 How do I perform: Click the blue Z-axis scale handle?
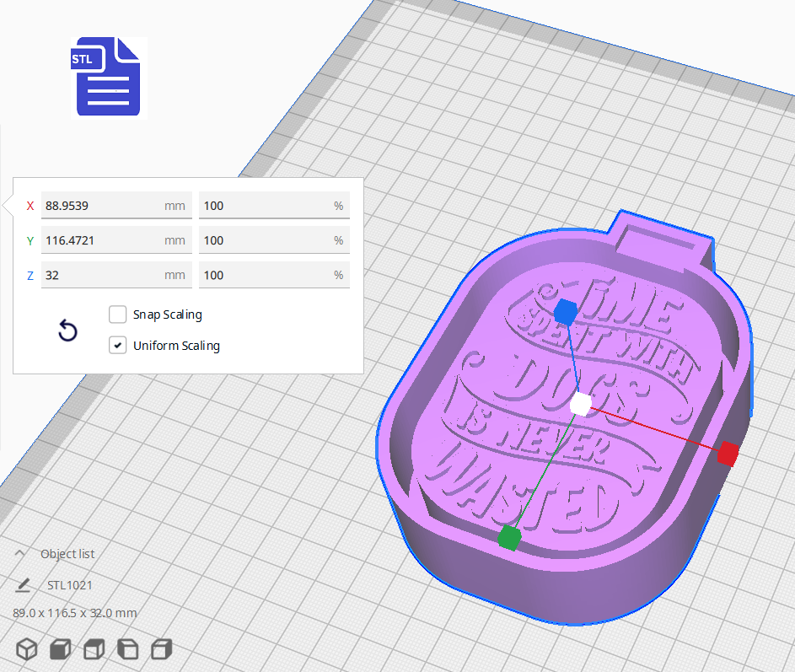coord(564,311)
